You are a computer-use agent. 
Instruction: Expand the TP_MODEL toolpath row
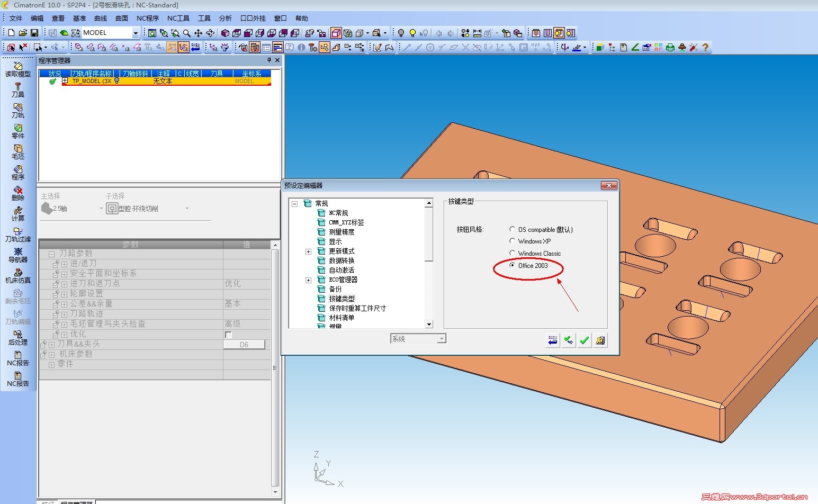click(x=65, y=81)
